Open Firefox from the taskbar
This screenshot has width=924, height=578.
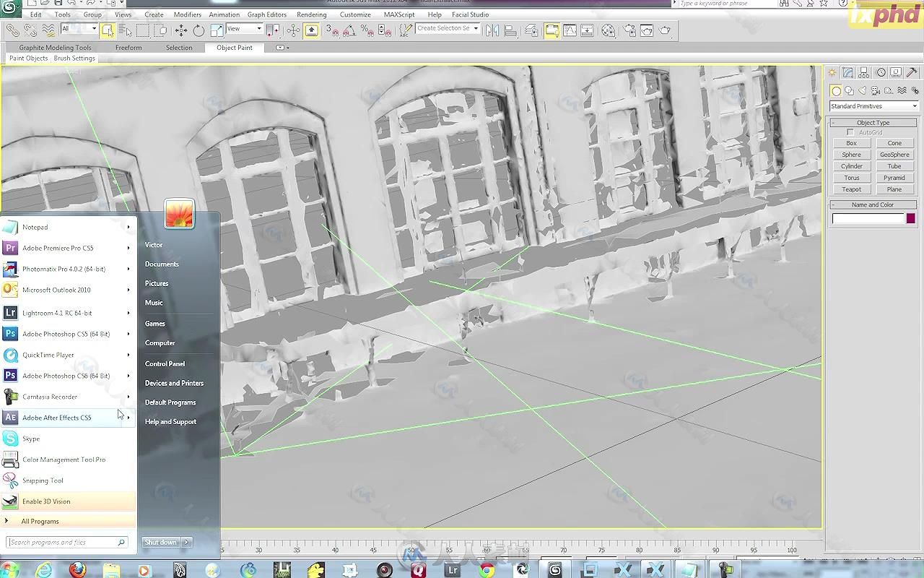click(78, 570)
